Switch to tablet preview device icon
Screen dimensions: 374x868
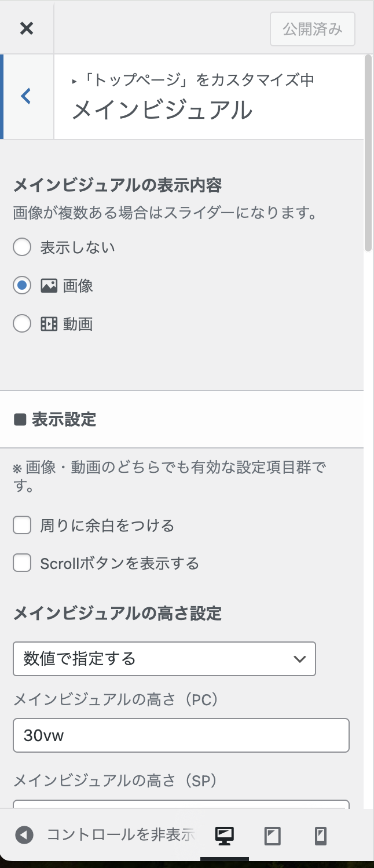pos(272,835)
